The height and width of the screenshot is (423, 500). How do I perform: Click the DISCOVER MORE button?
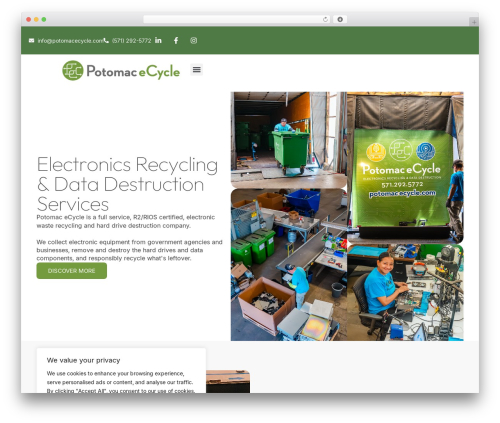[72, 271]
